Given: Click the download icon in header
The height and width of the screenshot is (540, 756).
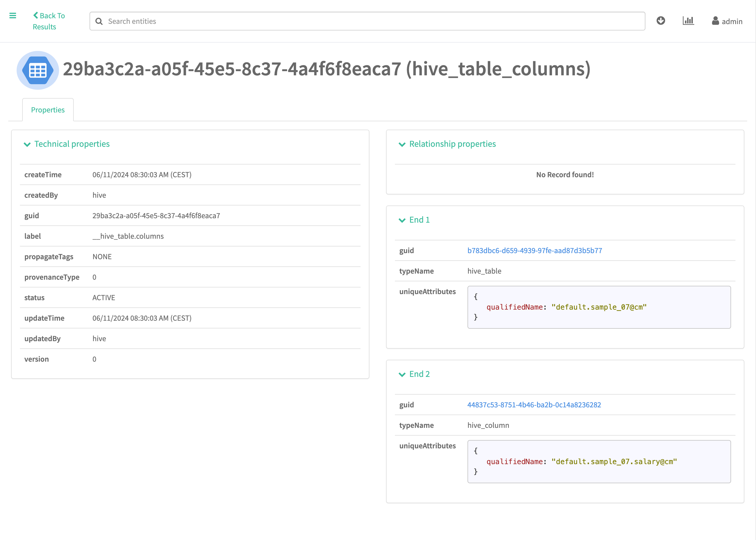Looking at the screenshot, I should 660,21.
